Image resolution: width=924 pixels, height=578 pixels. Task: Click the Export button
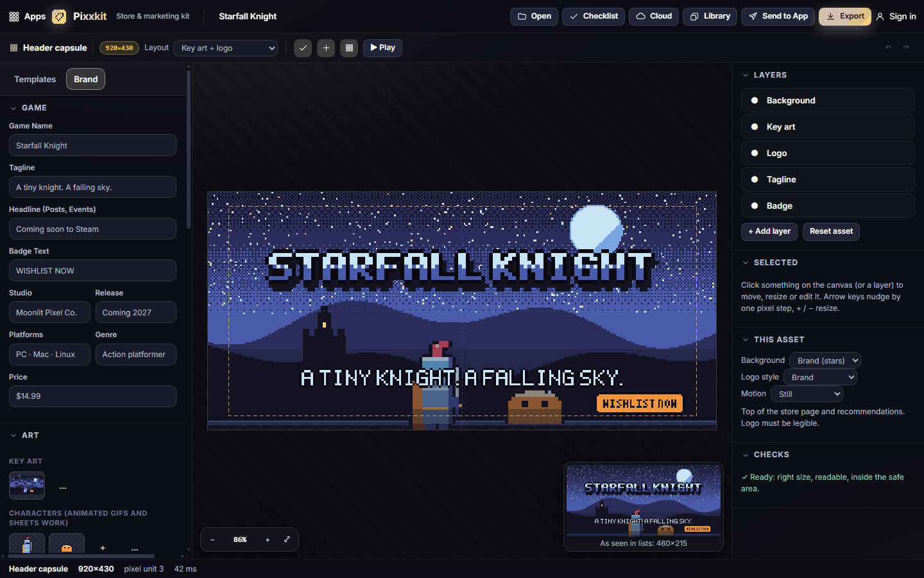coord(844,16)
